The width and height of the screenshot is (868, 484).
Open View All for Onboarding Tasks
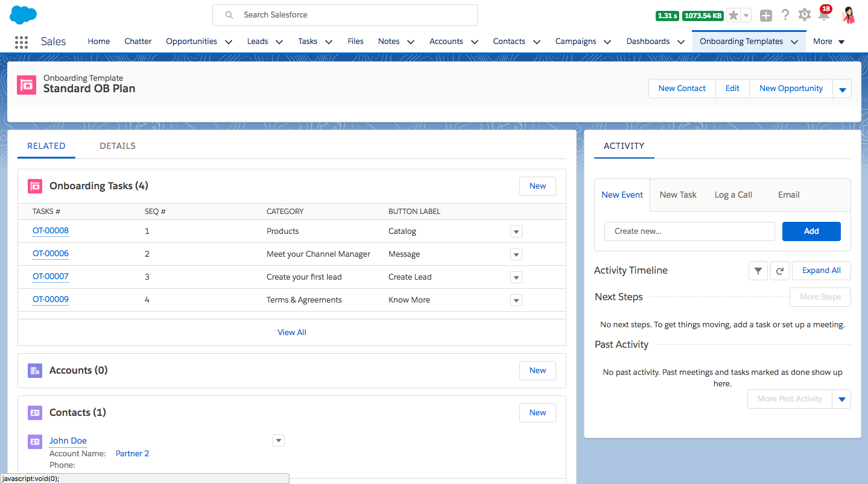click(x=292, y=332)
